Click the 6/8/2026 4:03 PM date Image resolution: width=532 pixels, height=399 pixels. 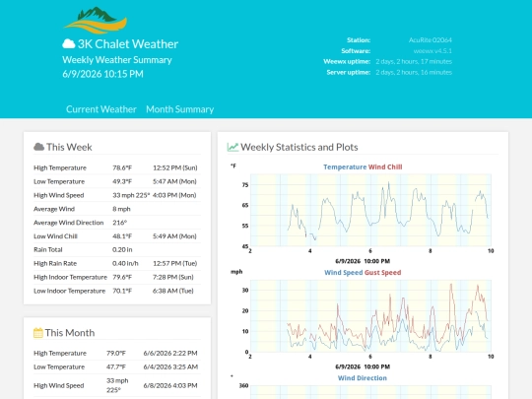[x=170, y=385]
